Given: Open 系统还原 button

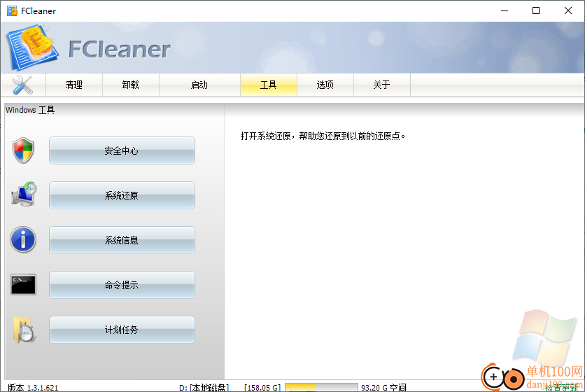Looking at the screenshot, I should (122, 195).
